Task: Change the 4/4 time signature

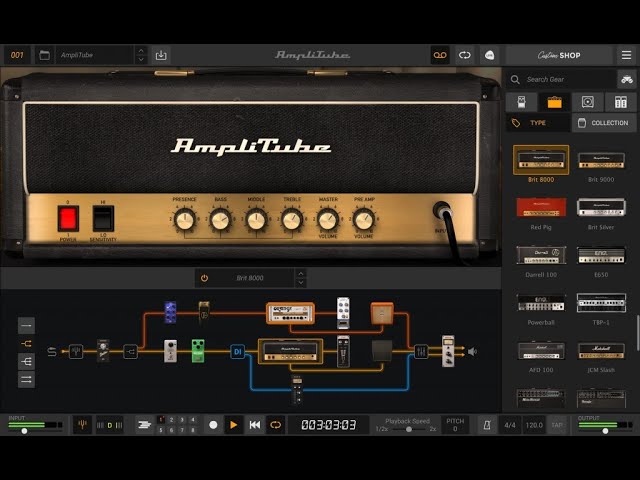Action: point(510,425)
